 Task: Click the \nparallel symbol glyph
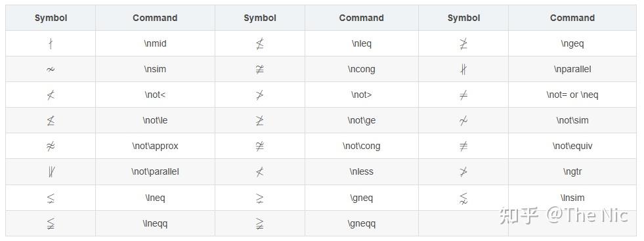[463, 70]
